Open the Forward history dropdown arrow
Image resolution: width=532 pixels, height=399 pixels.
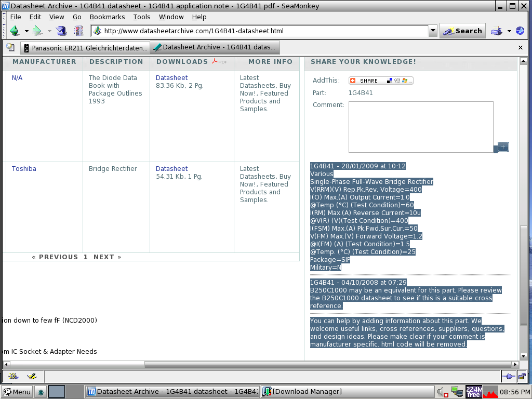pyautogui.click(x=49, y=31)
